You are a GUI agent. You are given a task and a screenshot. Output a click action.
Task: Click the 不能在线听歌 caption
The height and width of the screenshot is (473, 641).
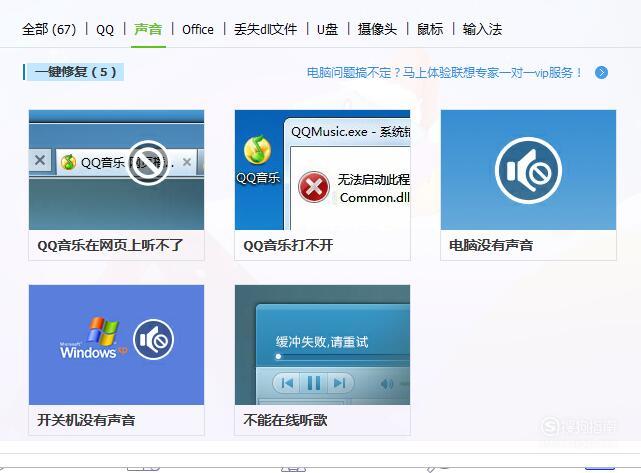[x=285, y=420]
